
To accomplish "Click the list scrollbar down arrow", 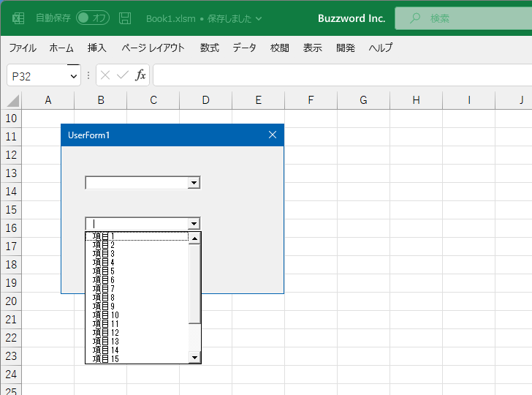I will [194, 357].
